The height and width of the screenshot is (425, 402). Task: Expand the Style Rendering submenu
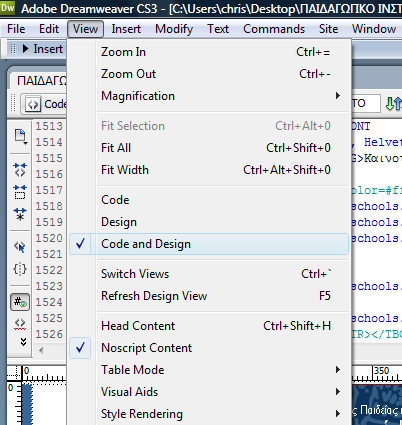pyautogui.click(x=209, y=414)
